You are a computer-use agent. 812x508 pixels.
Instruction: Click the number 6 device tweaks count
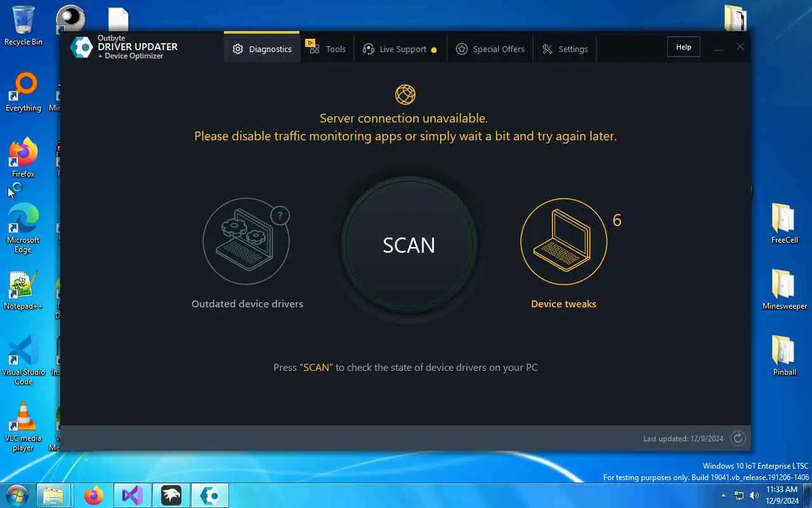point(617,220)
